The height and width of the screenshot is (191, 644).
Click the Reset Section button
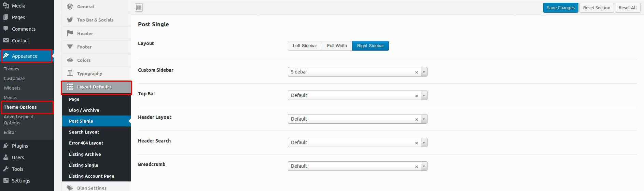[x=597, y=8]
